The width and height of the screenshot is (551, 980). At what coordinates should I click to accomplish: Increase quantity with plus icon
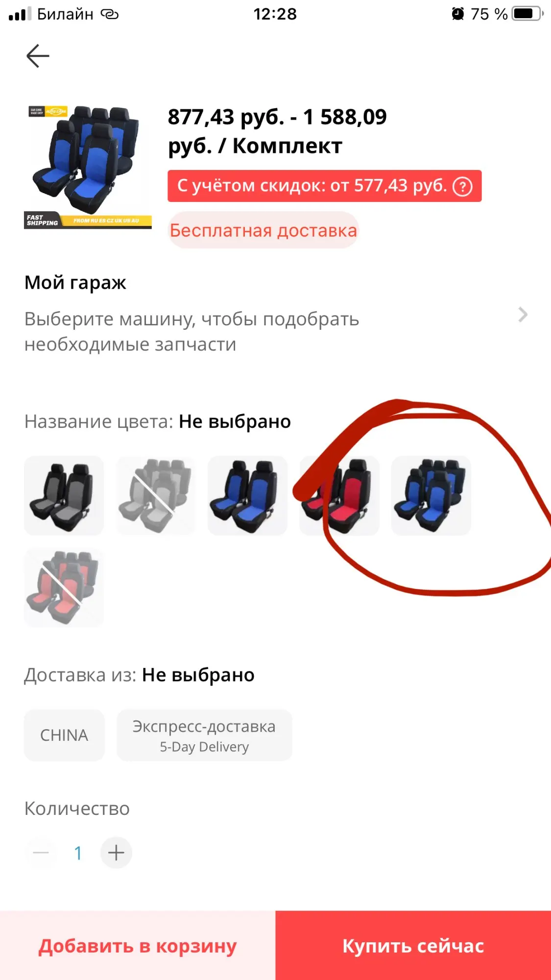[116, 853]
